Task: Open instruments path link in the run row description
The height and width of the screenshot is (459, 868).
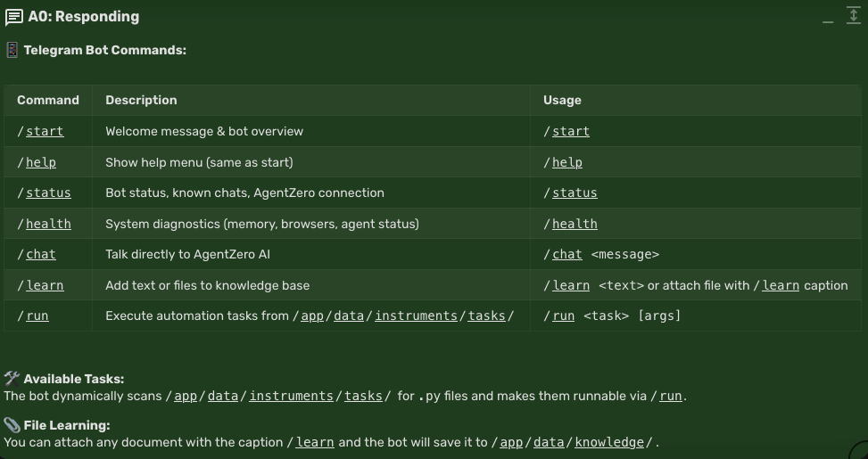Action: [416, 316]
